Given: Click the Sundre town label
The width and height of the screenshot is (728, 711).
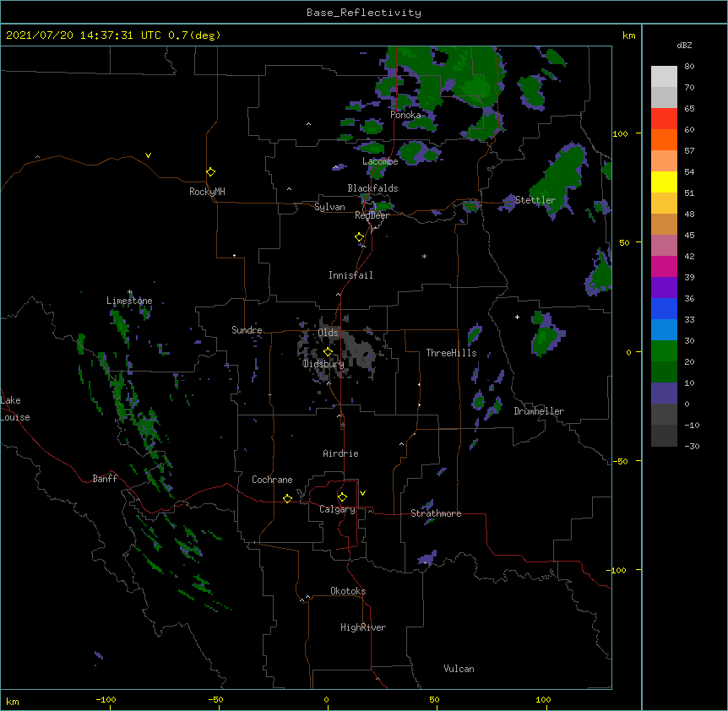Looking at the screenshot, I should (x=247, y=330).
